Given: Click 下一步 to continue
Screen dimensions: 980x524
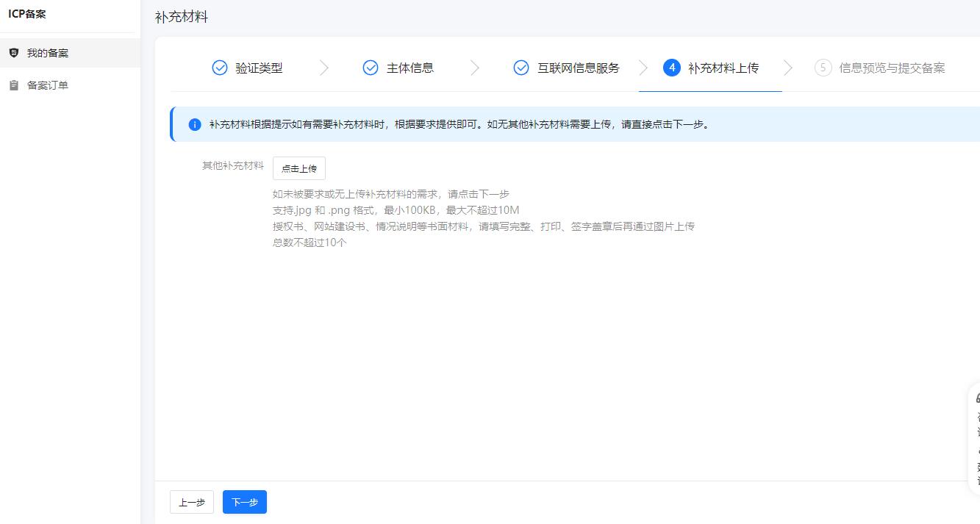Looking at the screenshot, I should coord(245,502).
